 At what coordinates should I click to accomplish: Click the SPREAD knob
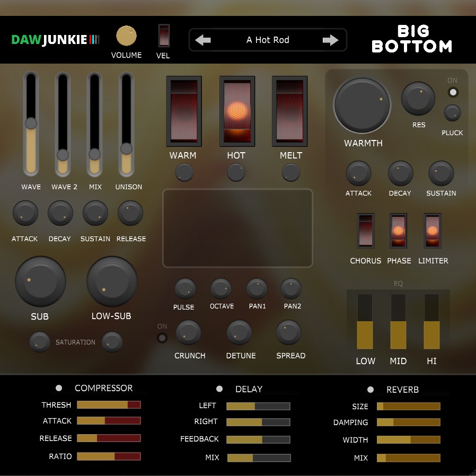tap(289, 333)
